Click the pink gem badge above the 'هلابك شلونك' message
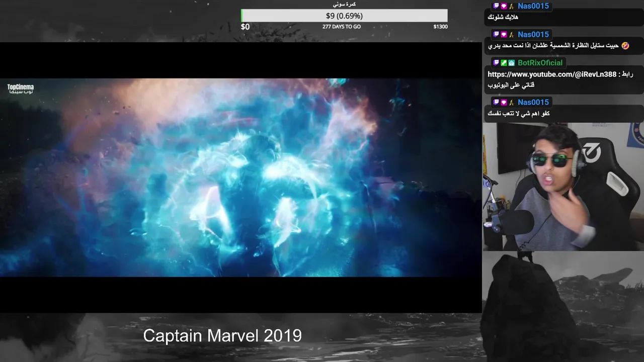Viewport: 644px width, 362px height. point(504,6)
